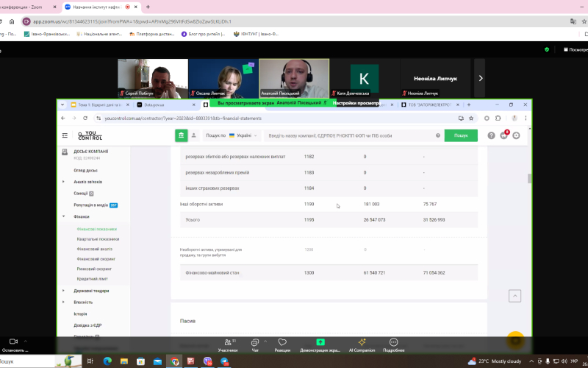The height and width of the screenshot is (368, 588).
Task: Open Огляд досьє in sidebar
Action: click(85, 171)
